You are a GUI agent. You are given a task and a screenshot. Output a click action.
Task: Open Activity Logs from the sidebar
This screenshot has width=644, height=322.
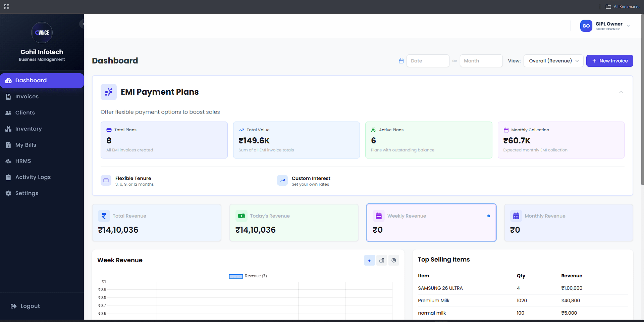coord(42,177)
